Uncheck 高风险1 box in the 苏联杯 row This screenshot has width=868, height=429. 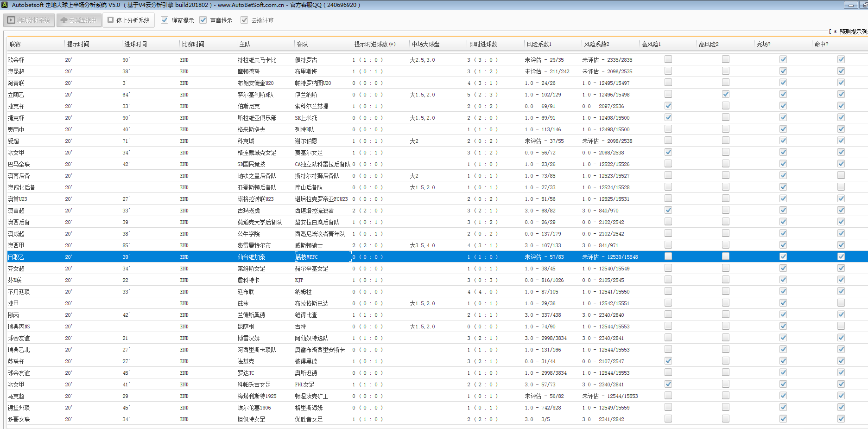click(x=668, y=361)
